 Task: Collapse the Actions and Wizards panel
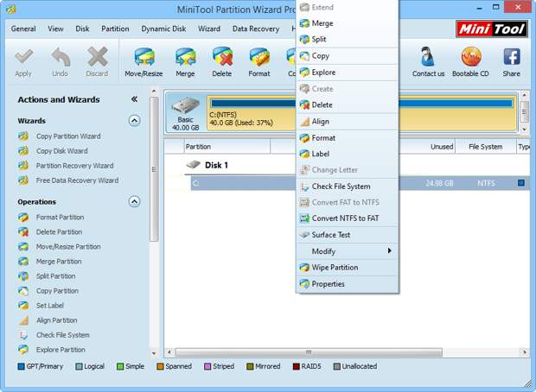[x=134, y=99]
